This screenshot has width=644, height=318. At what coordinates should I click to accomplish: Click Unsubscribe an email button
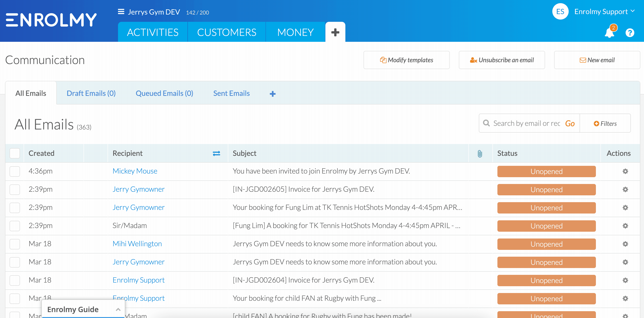pos(501,60)
